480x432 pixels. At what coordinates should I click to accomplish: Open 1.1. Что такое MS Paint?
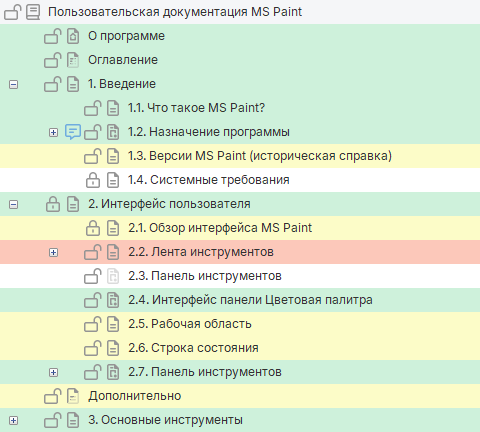click(x=197, y=108)
